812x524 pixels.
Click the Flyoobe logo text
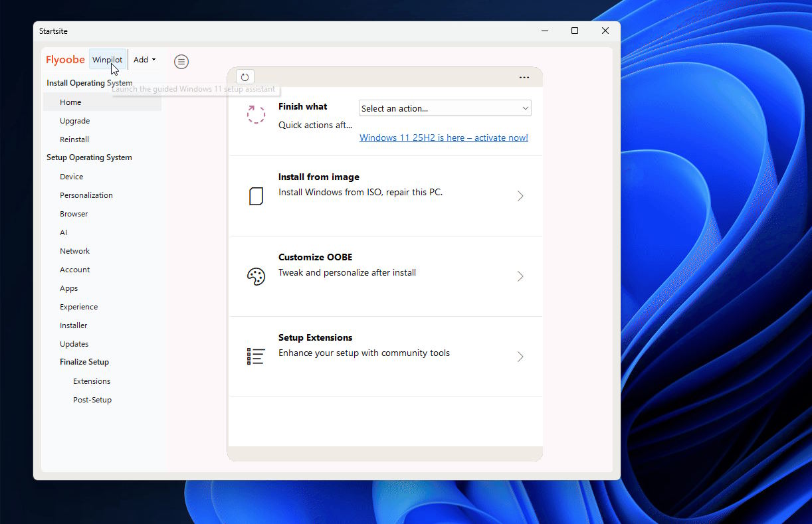click(65, 60)
